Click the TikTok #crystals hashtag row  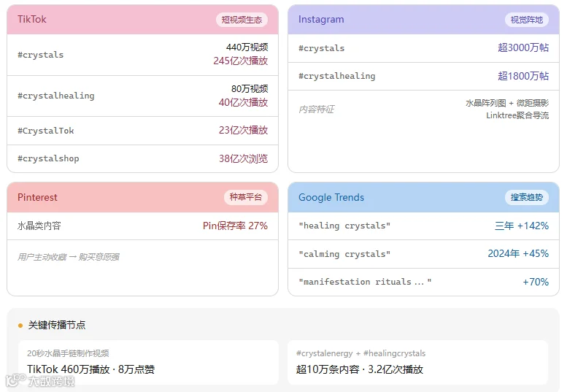click(x=142, y=55)
